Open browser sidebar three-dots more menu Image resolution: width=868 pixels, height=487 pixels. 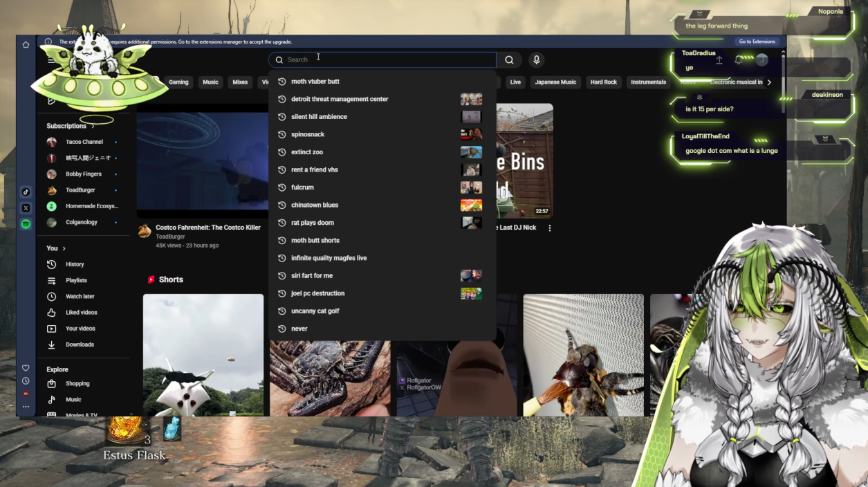click(26, 406)
